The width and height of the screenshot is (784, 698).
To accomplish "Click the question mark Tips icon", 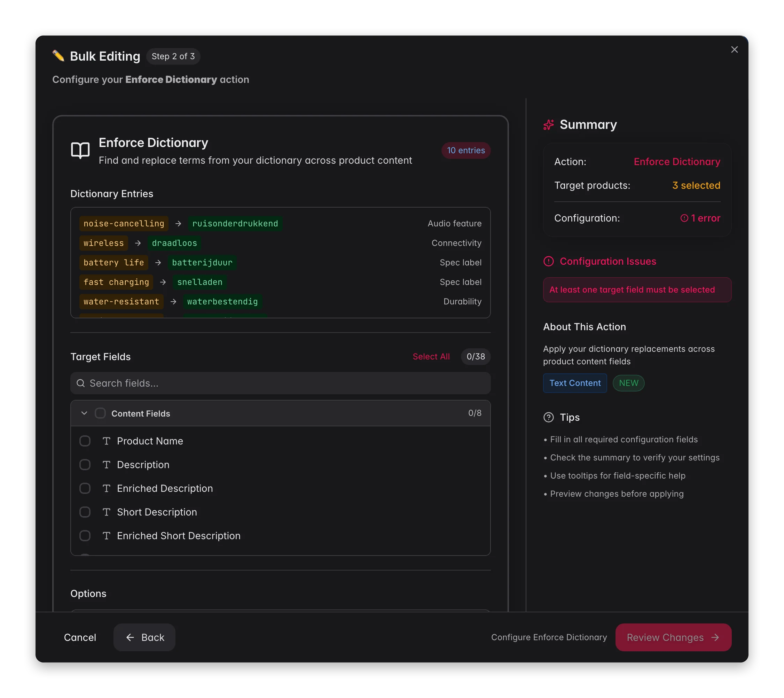I will pyautogui.click(x=549, y=417).
